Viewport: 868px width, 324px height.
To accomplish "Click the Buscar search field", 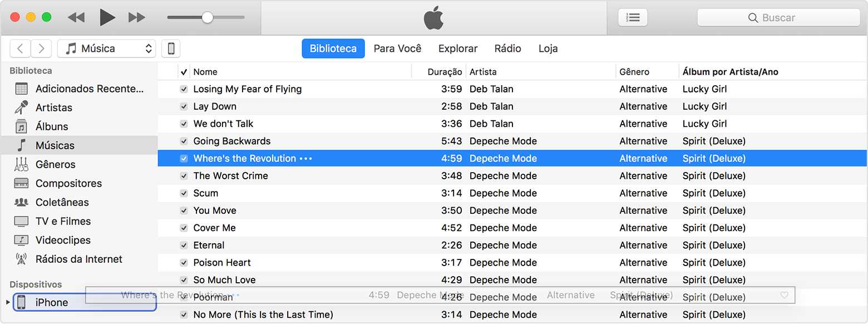I will 778,17.
